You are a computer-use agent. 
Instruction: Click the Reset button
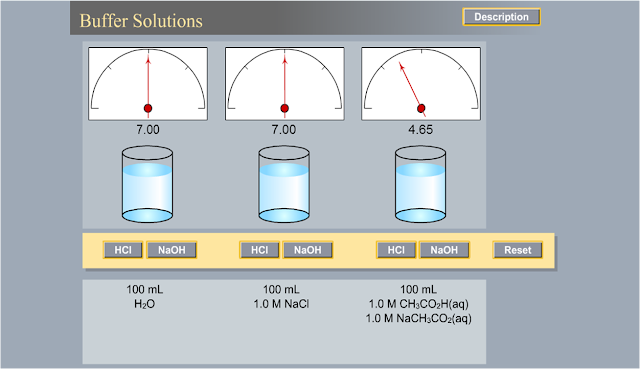point(518,250)
